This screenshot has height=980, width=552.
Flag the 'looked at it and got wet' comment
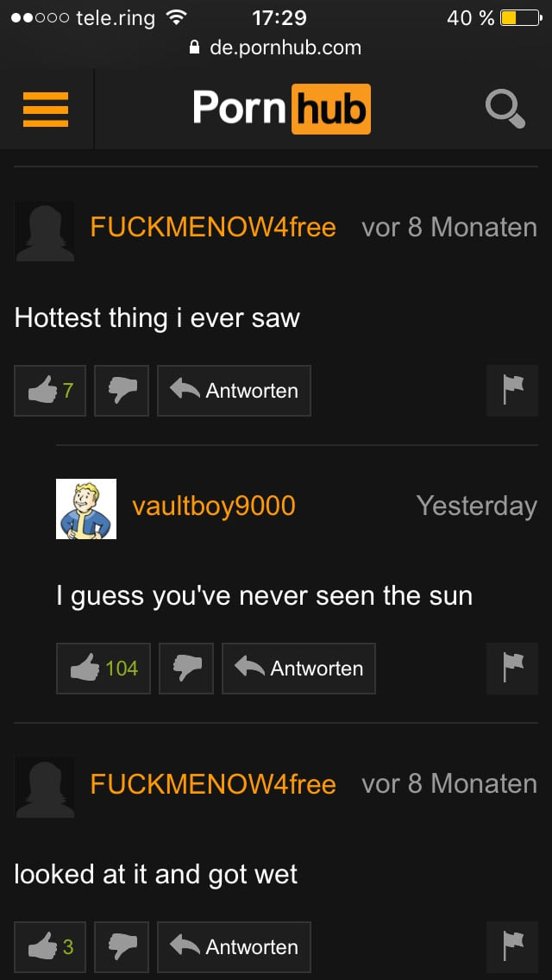click(512, 947)
